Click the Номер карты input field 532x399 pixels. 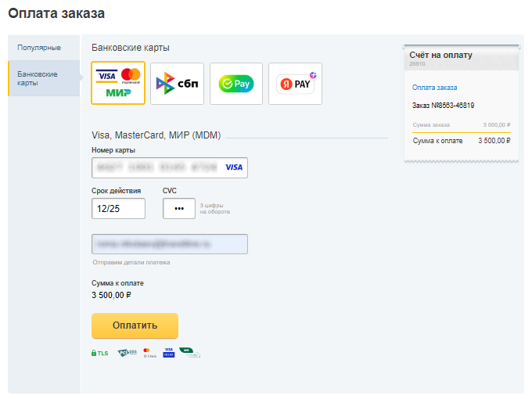[x=170, y=167]
